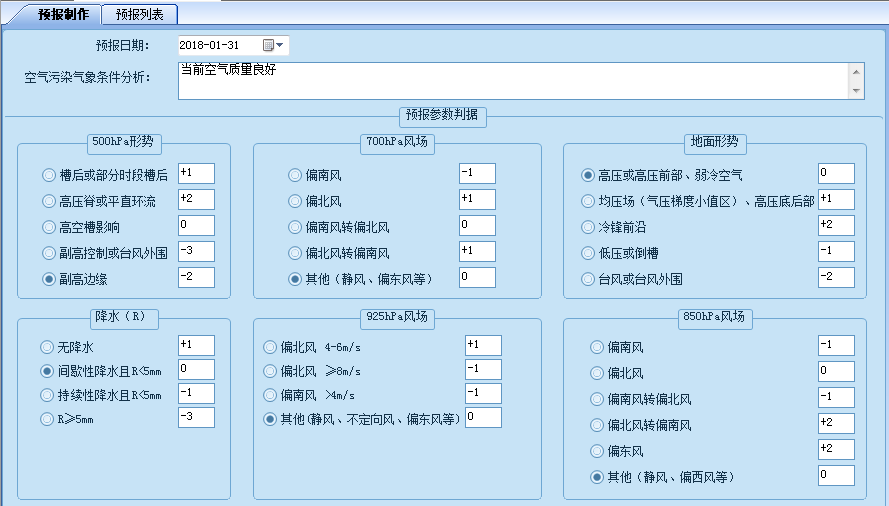Select the 预报制作 tab
This screenshot has width=889, height=506.
pyautogui.click(x=63, y=14)
